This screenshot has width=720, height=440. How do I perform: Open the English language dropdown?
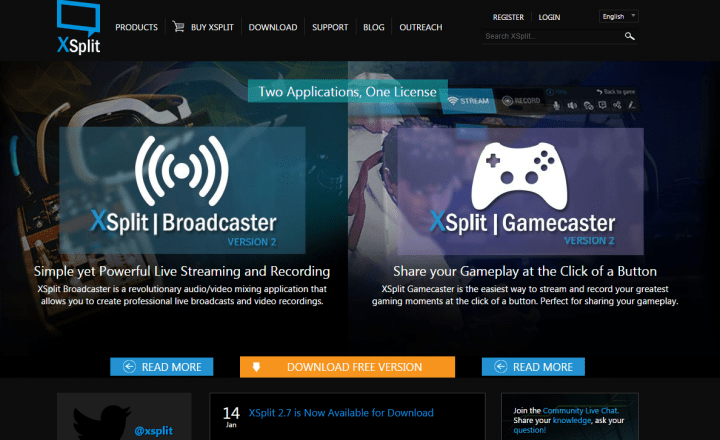tap(619, 16)
